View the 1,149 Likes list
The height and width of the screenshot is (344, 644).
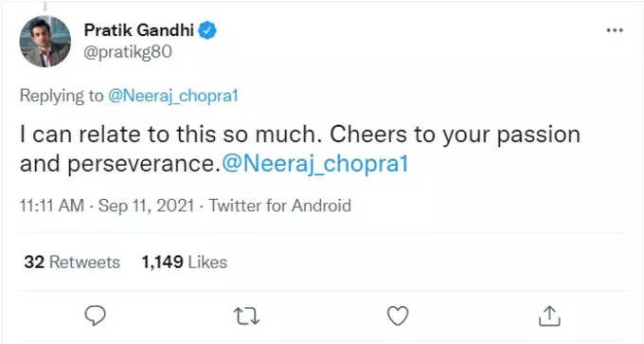coord(184,263)
